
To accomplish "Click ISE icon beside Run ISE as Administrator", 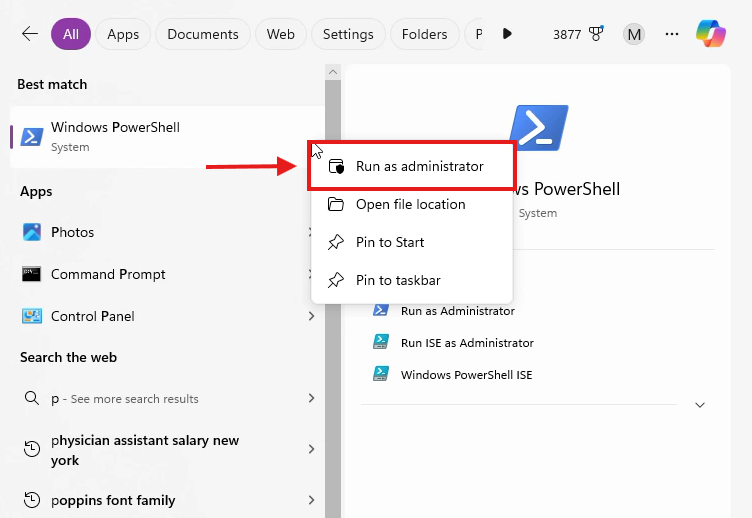I will [381, 342].
